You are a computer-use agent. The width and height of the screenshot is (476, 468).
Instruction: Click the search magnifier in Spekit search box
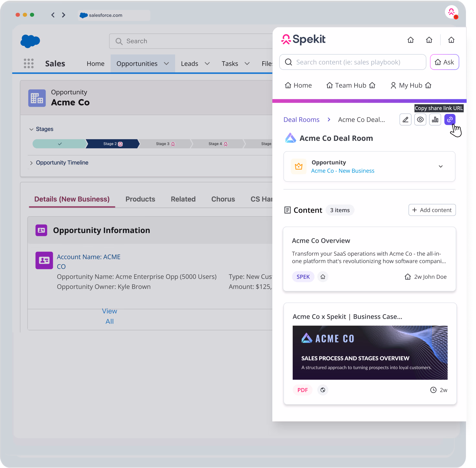pyautogui.click(x=289, y=62)
